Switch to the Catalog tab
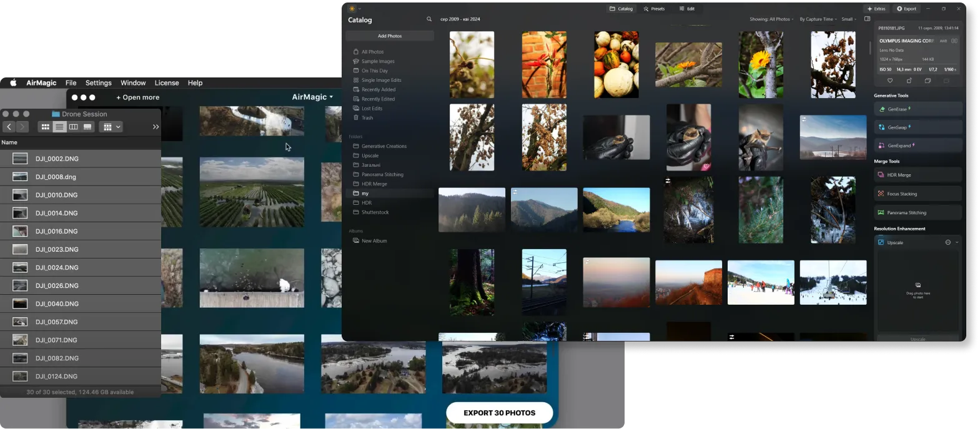Image resolution: width=980 pixels, height=429 pixels. point(621,9)
